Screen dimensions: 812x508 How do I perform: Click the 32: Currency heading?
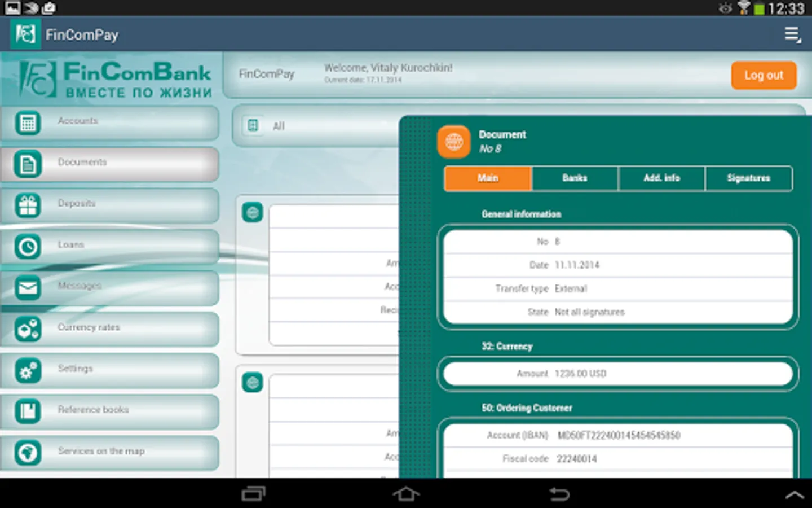[x=507, y=347]
